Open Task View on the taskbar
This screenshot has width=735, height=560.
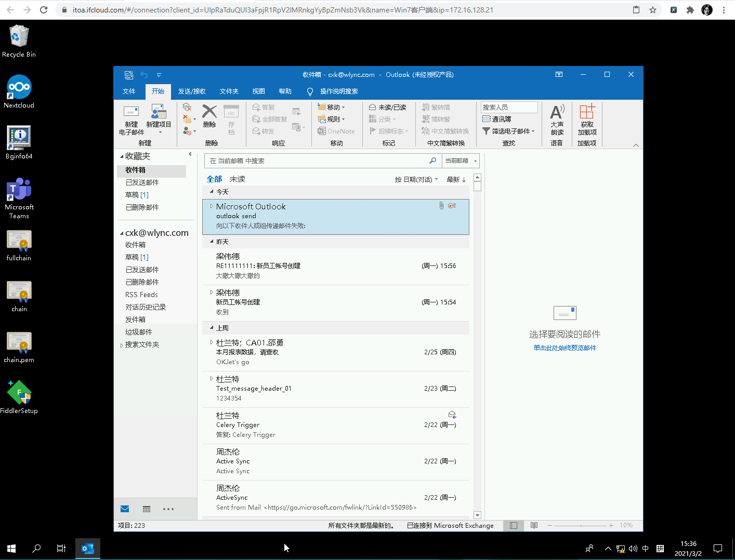pyautogui.click(x=61, y=548)
